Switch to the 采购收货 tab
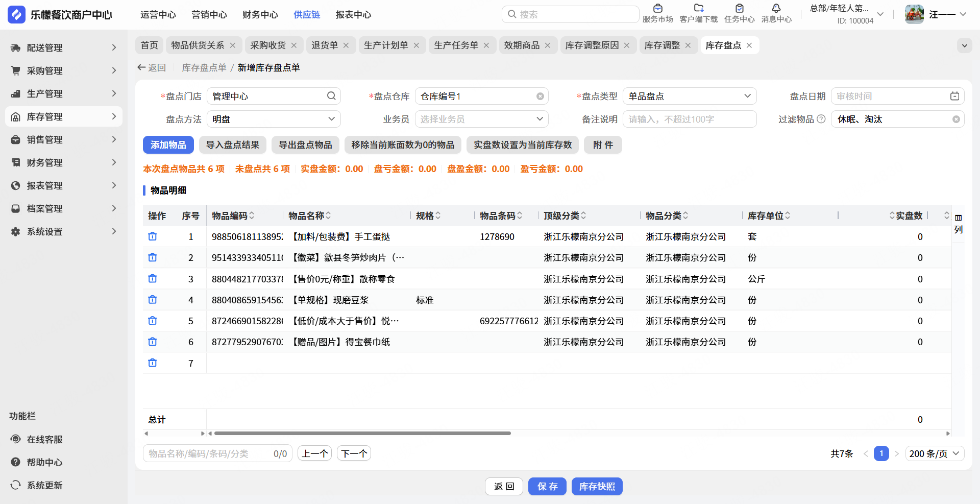The width and height of the screenshot is (980, 504). click(x=268, y=45)
